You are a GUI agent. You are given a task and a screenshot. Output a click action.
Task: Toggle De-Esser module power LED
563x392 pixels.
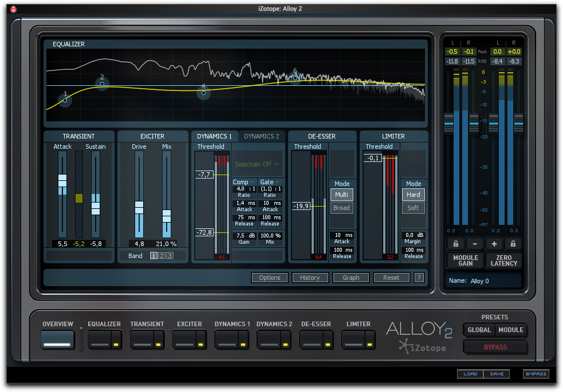(328, 345)
